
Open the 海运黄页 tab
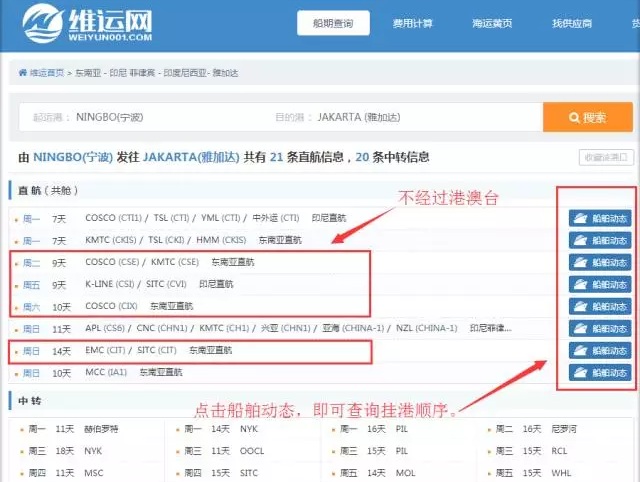492,23
